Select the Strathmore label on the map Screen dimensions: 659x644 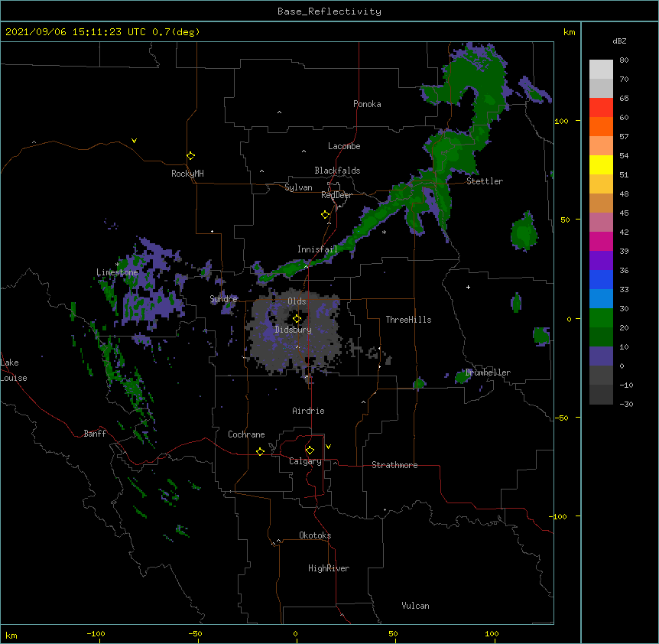394,465
